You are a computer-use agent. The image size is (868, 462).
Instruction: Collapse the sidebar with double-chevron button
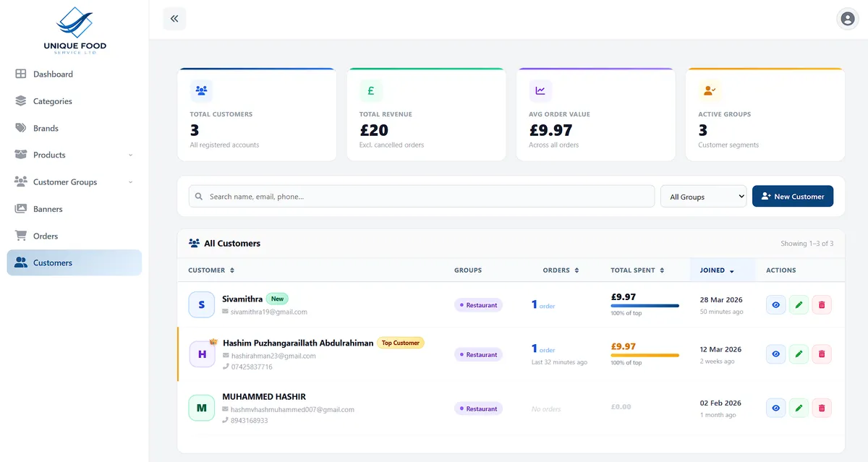tap(174, 19)
